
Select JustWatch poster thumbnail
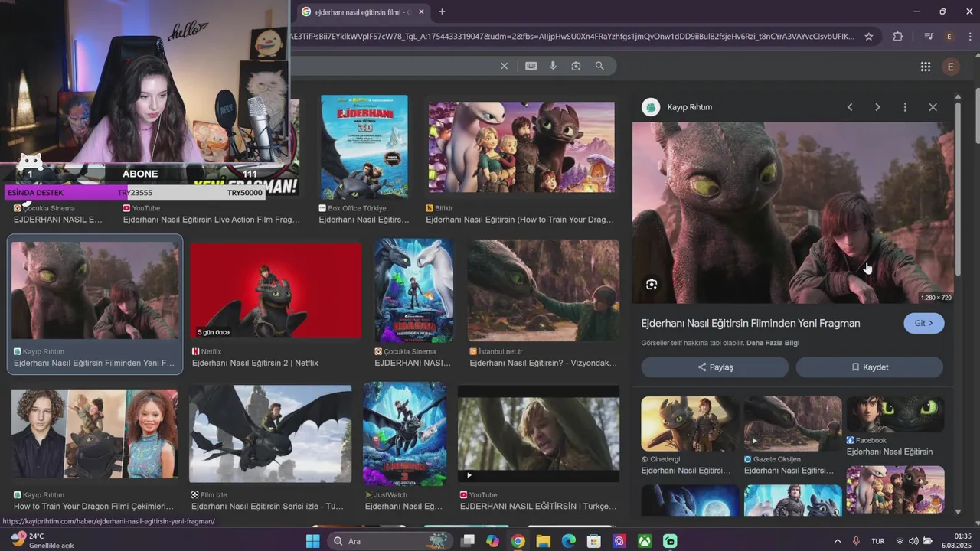[404, 434]
